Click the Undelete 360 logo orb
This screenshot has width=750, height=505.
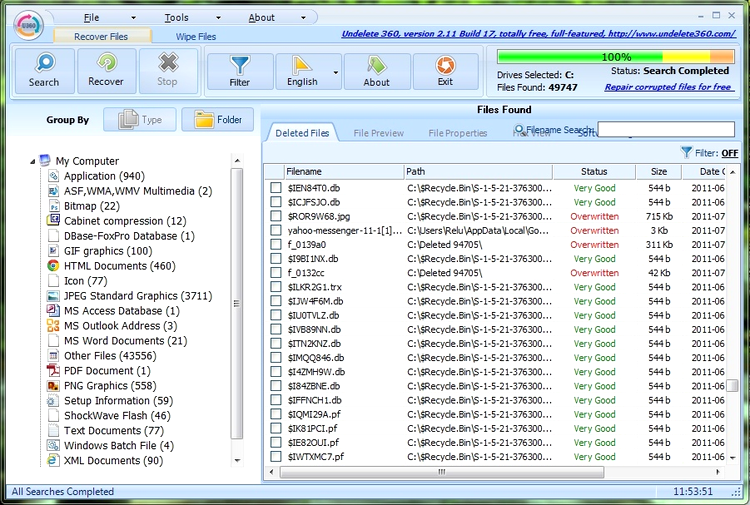[29, 25]
